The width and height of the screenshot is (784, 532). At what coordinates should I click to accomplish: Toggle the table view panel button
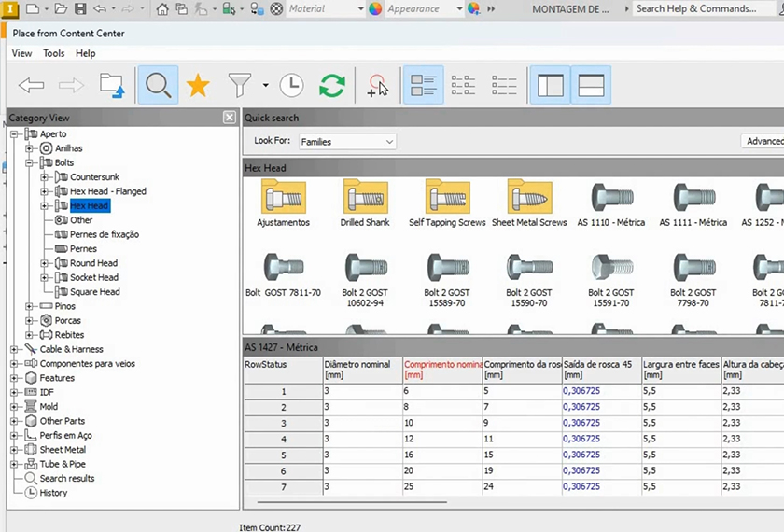591,86
